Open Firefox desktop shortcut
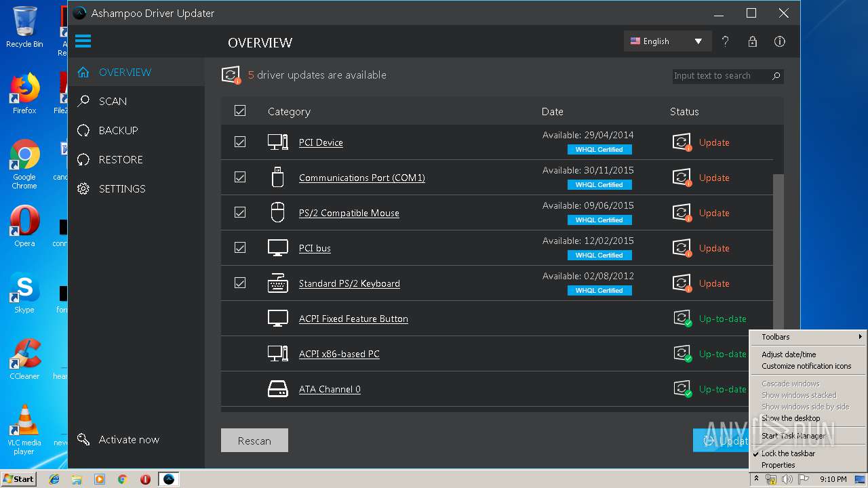 click(24, 93)
